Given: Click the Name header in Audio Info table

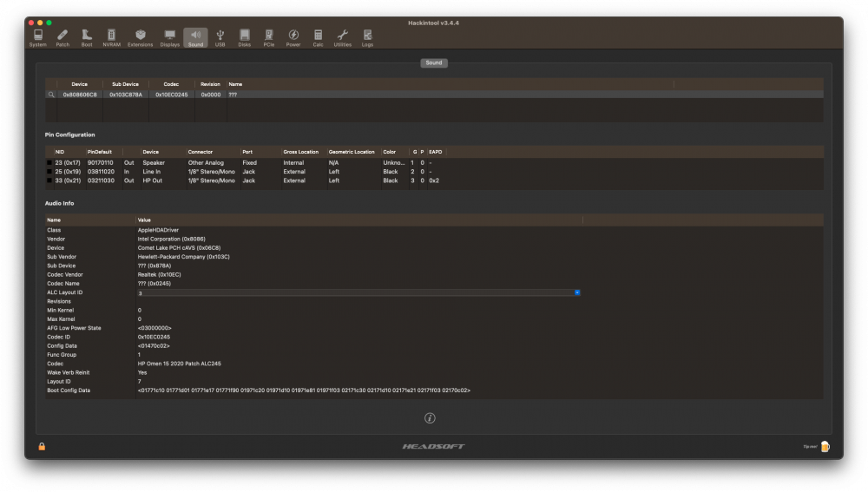Looking at the screenshot, I should coord(54,220).
